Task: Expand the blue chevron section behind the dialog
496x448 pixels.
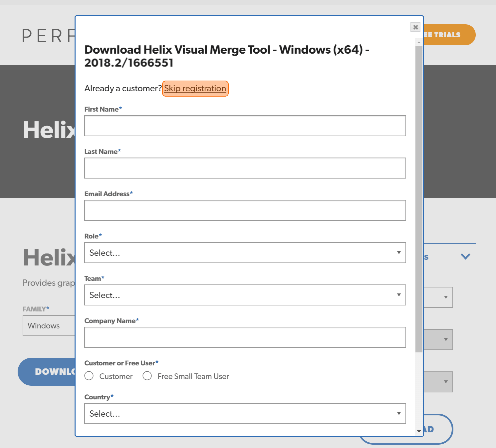Action: (x=465, y=256)
